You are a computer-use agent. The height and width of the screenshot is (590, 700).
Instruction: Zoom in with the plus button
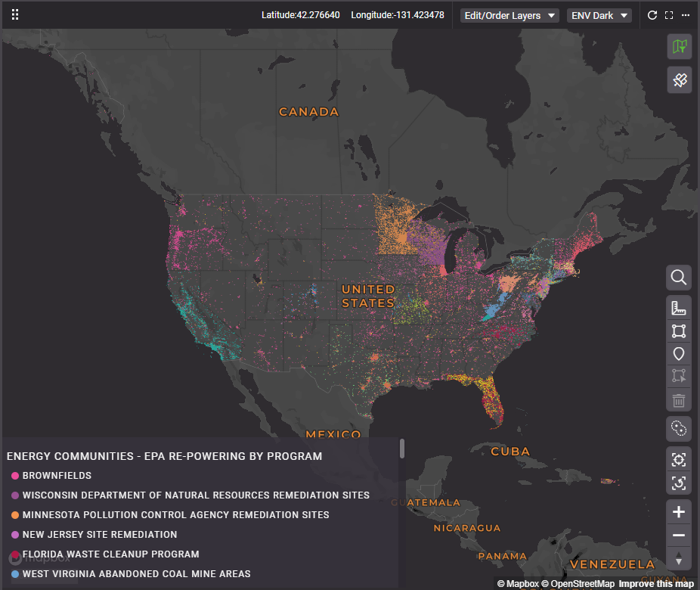click(679, 512)
